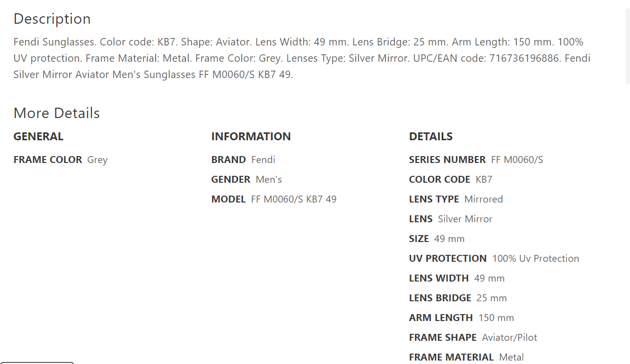
Task: Click the vertical scrollbar on right edge
Action: 628,46
